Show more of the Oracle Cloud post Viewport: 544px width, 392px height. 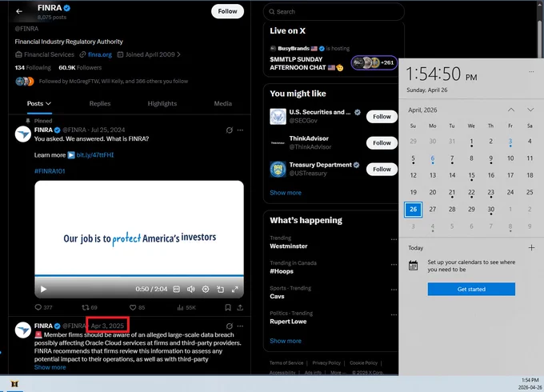click(x=50, y=367)
